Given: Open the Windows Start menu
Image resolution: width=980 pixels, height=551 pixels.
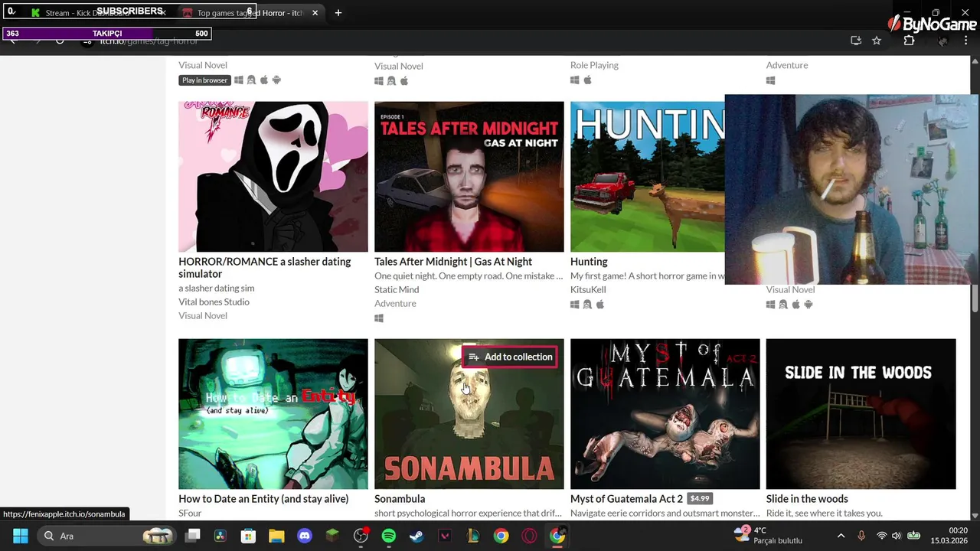Looking at the screenshot, I should pyautogui.click(x=21, y=536).
